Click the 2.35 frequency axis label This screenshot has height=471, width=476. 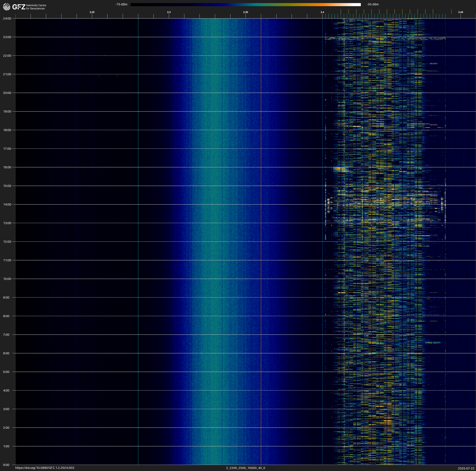pos(245,12)
